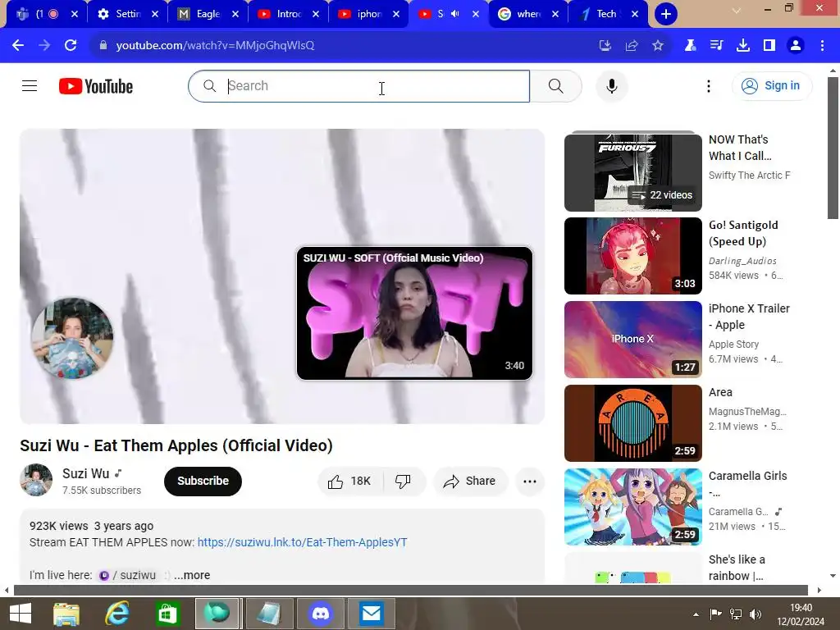Expand the tab search dropdown arrow
840x630 pixels.
coord(737,11)
